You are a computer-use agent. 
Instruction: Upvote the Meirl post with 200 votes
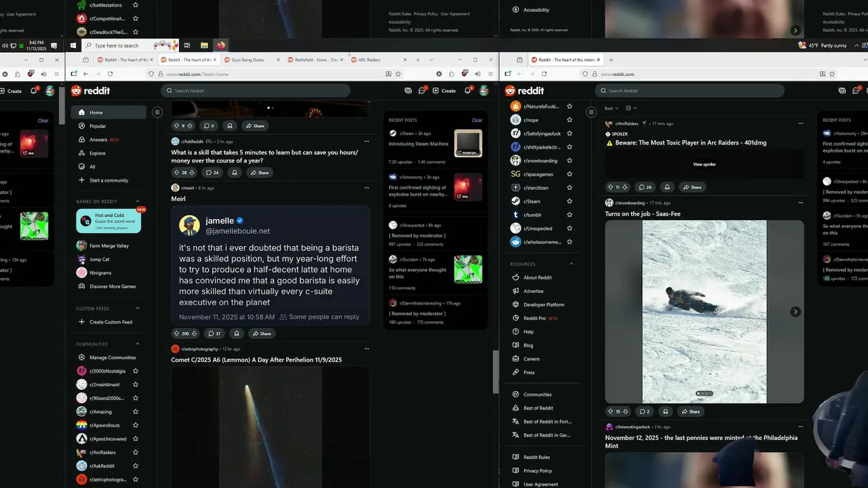(176, 333)
